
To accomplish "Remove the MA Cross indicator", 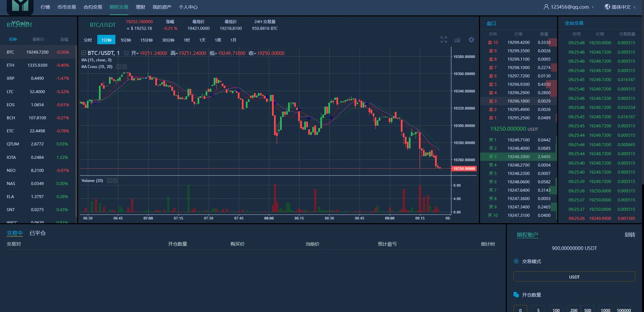I will 125,67.
